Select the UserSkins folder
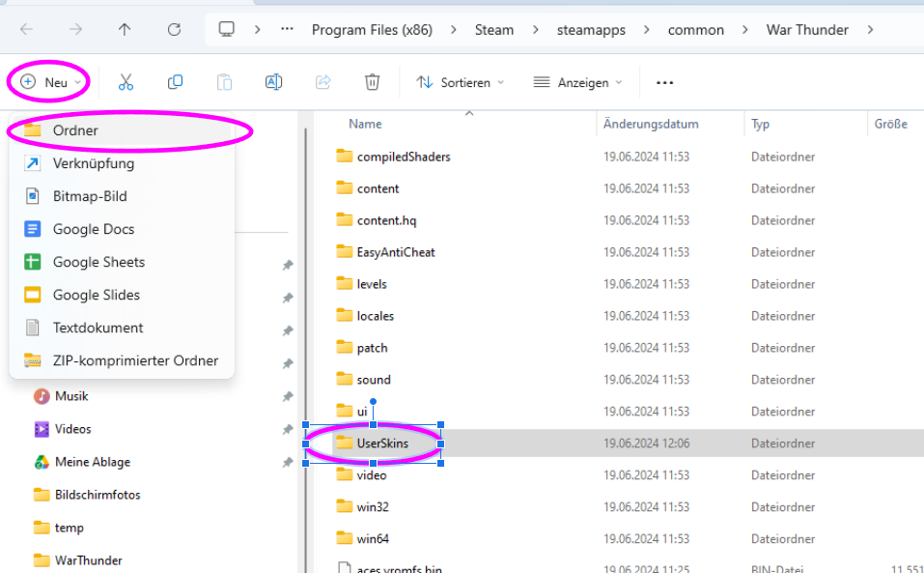 [x=381, y=444]
